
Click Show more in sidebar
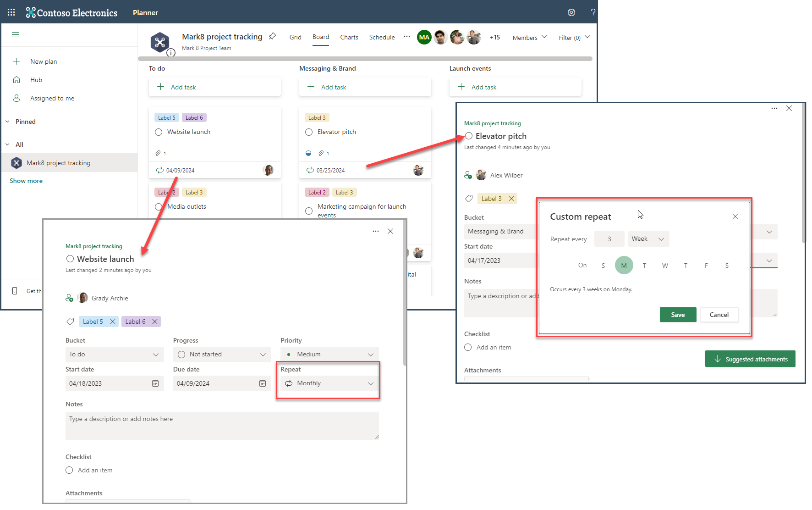tap(26, 181)
